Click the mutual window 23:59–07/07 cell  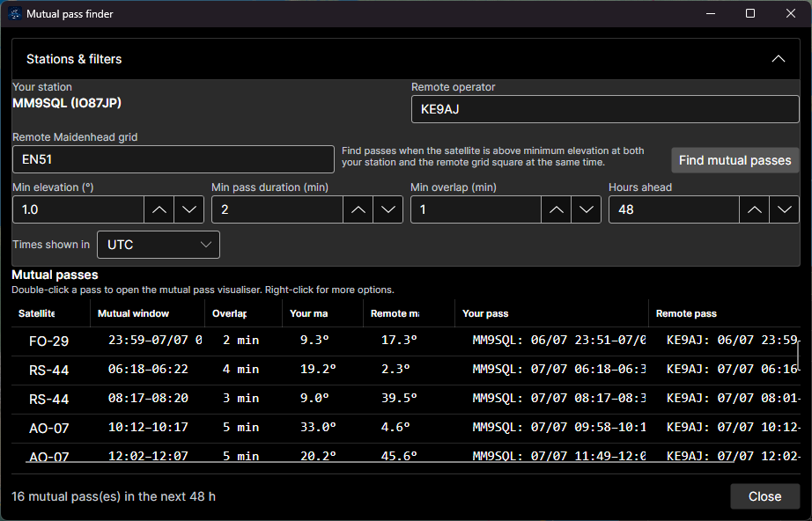point(155,340)
